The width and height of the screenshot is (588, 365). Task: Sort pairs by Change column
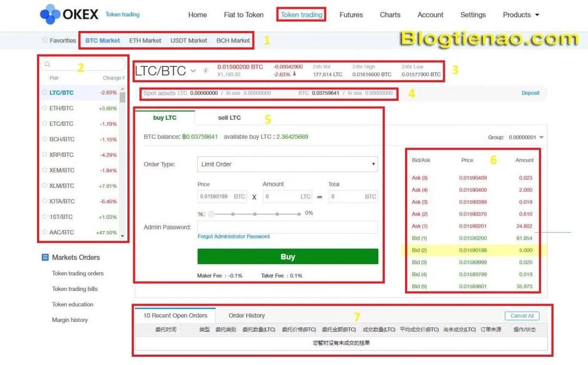click(114, 78)
